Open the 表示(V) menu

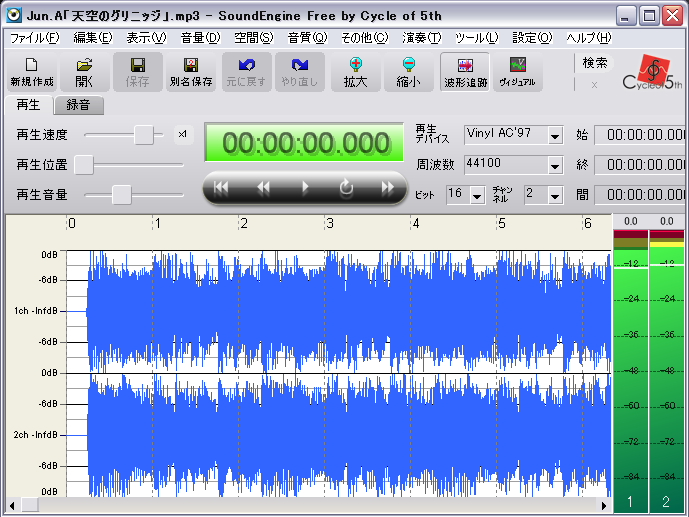(146, 38)
